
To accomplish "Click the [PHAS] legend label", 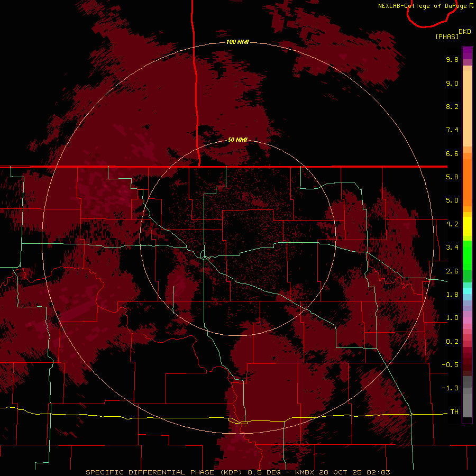I will [447, 36].
